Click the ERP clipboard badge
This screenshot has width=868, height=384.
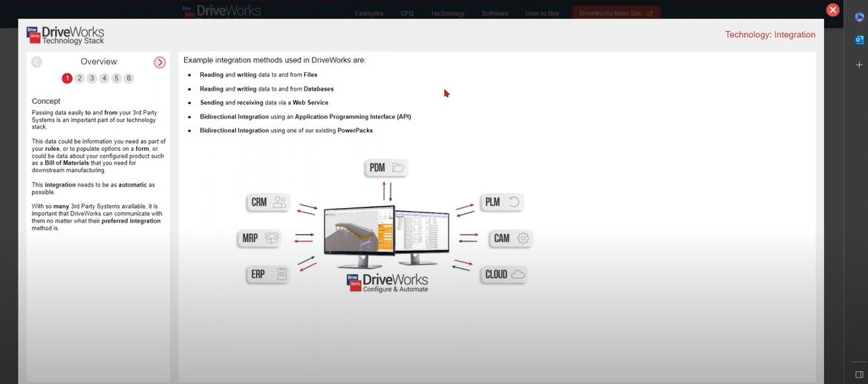click(x=268, y=274)
